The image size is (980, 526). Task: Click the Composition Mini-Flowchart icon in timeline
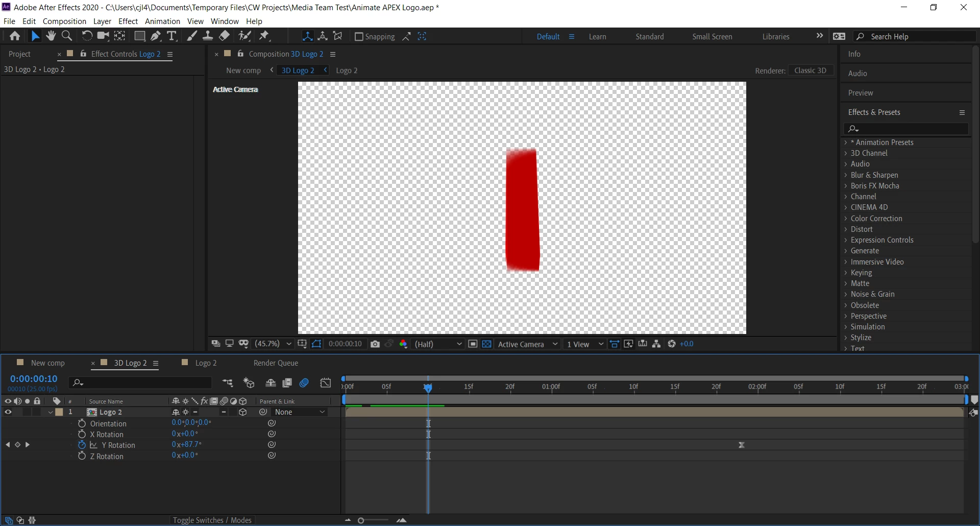(228, 382)
